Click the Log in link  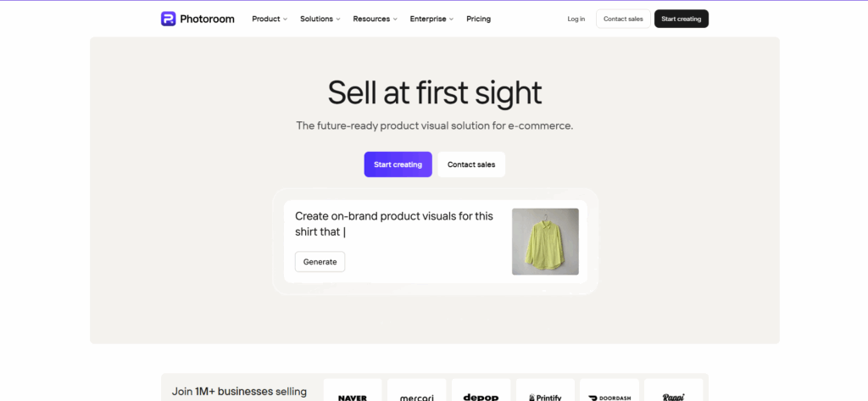point(576,19)
